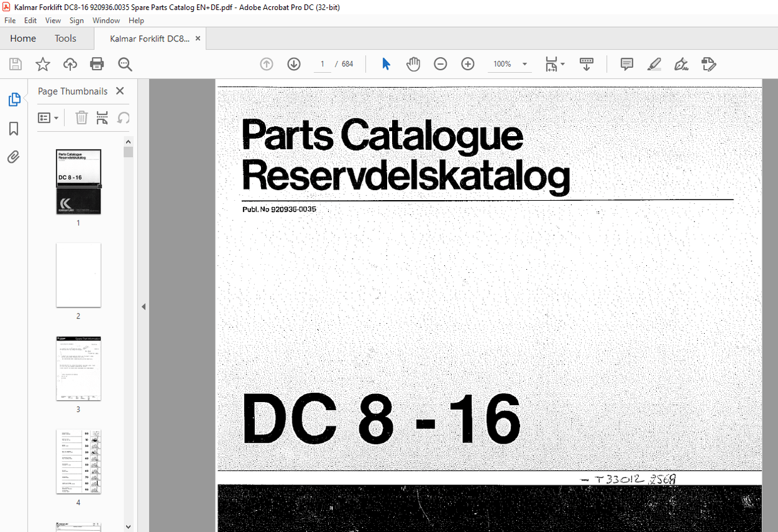Viewport: 778px width, 532px height.
Task: Delete selected page thumbnail via trash icon
Action: [82, 117]
